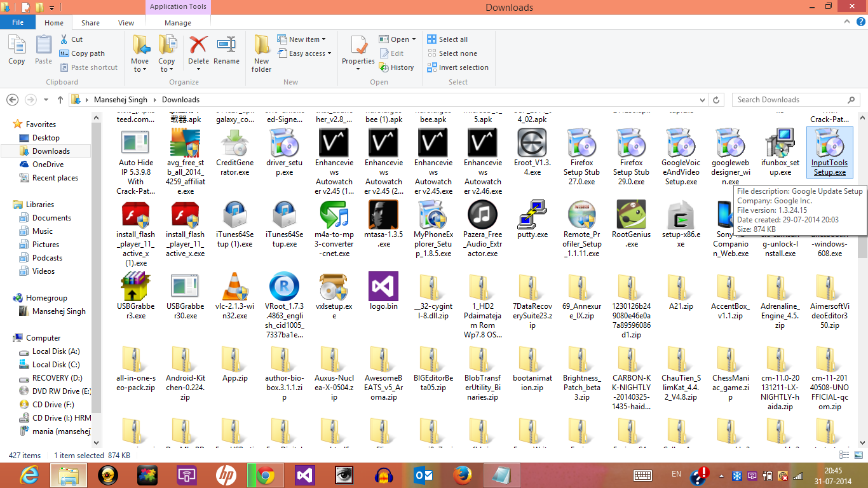
Task: Go back using the Back arrow
Action: [12, 100]
